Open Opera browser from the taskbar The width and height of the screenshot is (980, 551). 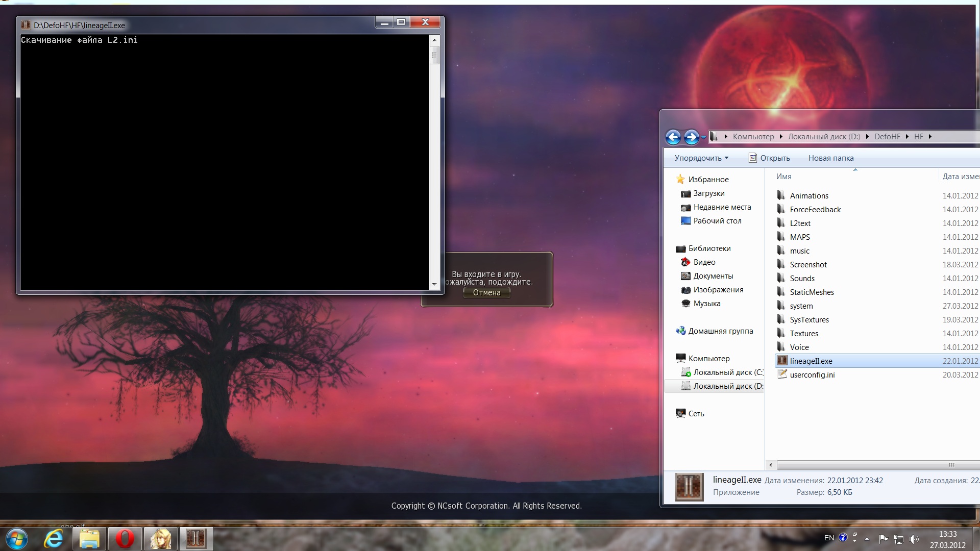click(x=125, y=539)
